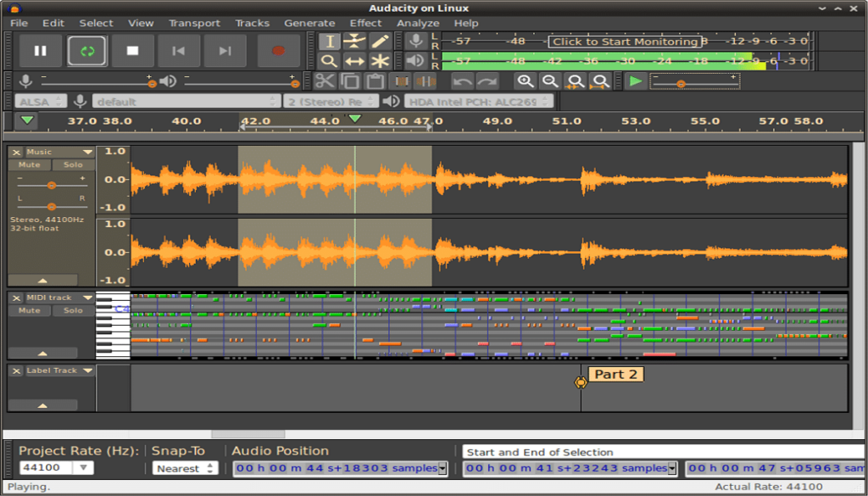This screenshot has height=496, width=868.
Task: Open the Generate menu
Action: 309,23
